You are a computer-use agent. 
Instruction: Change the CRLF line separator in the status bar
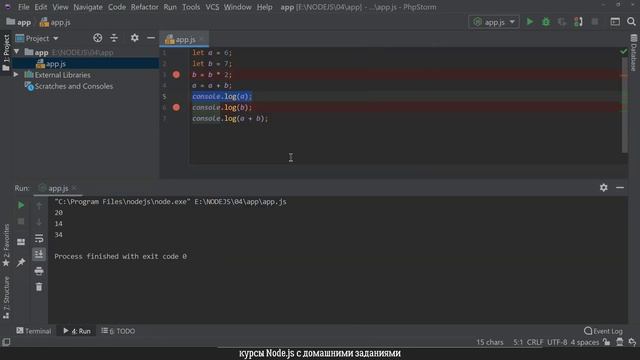pos(535,342)
